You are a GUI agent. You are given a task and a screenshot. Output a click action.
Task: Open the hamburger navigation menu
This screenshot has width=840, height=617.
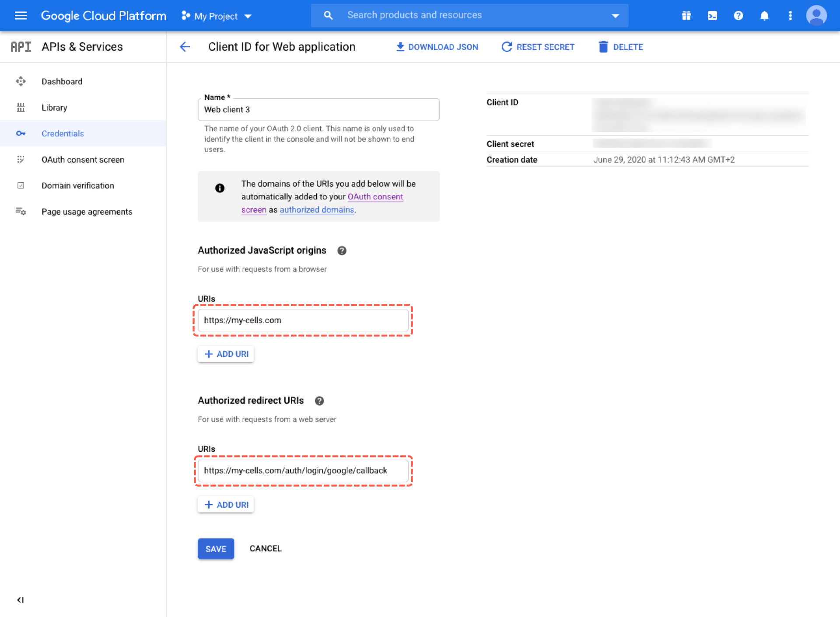[x=21, y=16]
